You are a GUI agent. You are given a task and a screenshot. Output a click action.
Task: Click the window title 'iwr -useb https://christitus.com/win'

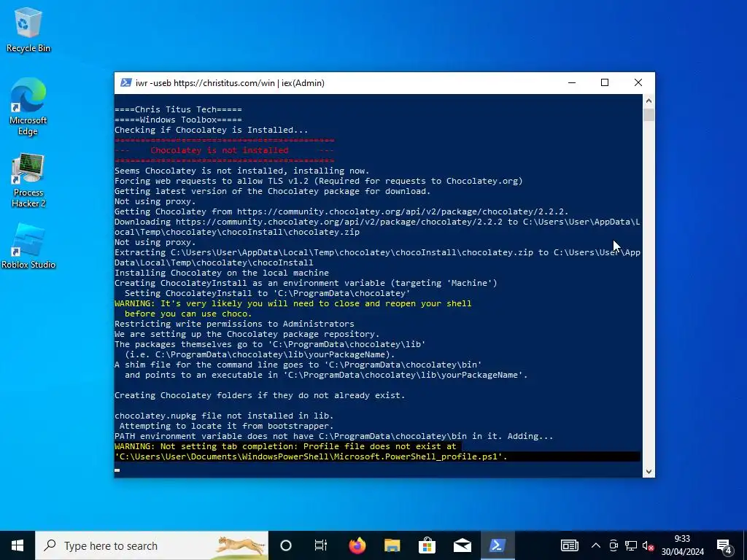(205, 83)
